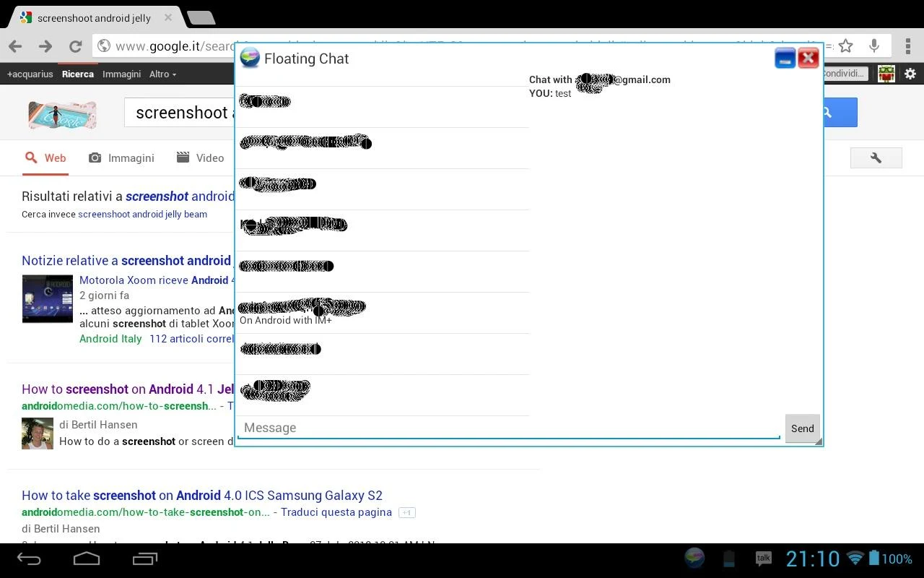Tap the Android Back navigation button
This screenshot has height=578, width=924.
(x=29, y=558)
